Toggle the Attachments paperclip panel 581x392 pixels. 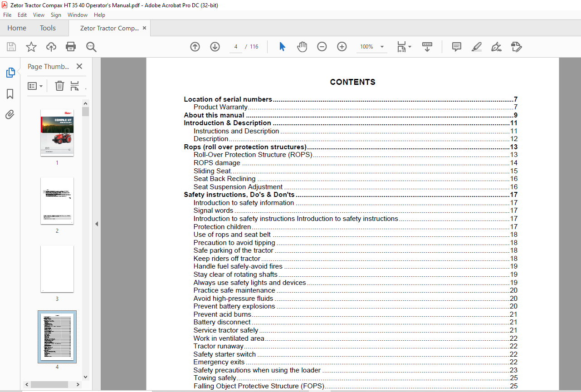(10, 114)
